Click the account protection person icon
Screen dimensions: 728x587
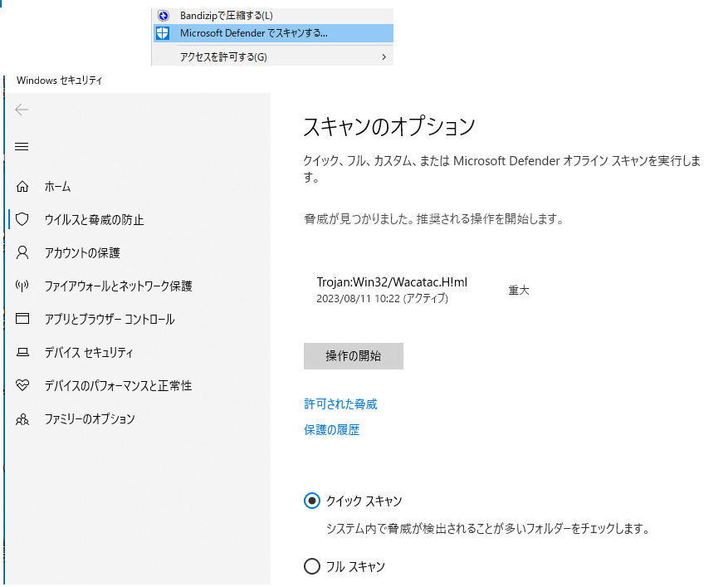click(x=22, y=252)
